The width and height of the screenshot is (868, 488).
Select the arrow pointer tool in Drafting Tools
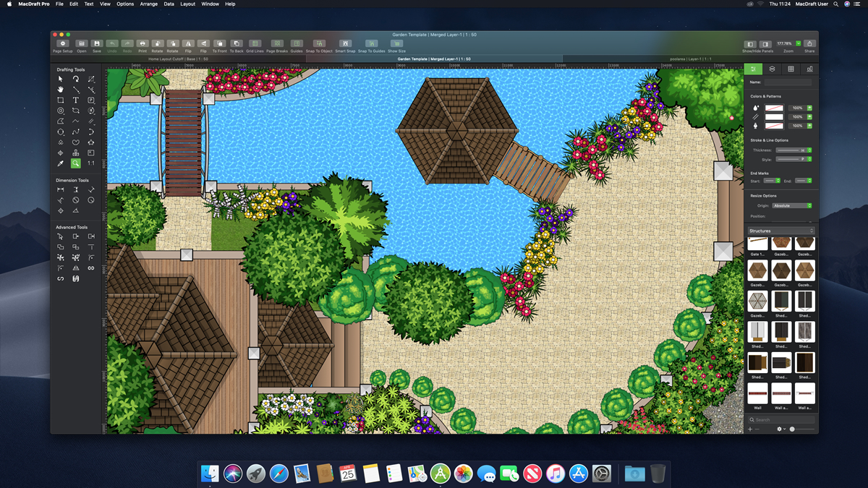[61, 79]
